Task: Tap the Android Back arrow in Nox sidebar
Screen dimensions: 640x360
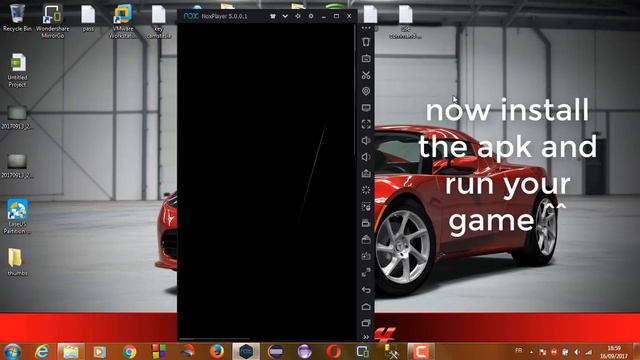Action: click(366, 290)
